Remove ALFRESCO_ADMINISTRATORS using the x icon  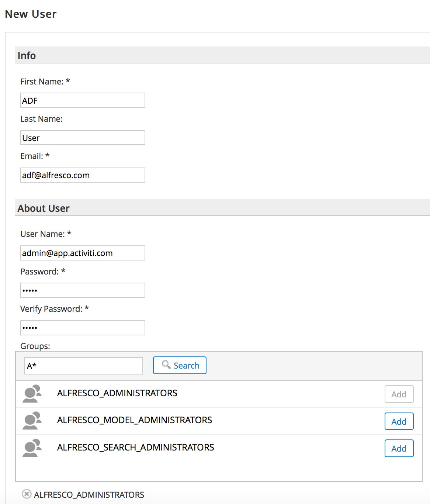pyautogui.click(x=27, y=494)
